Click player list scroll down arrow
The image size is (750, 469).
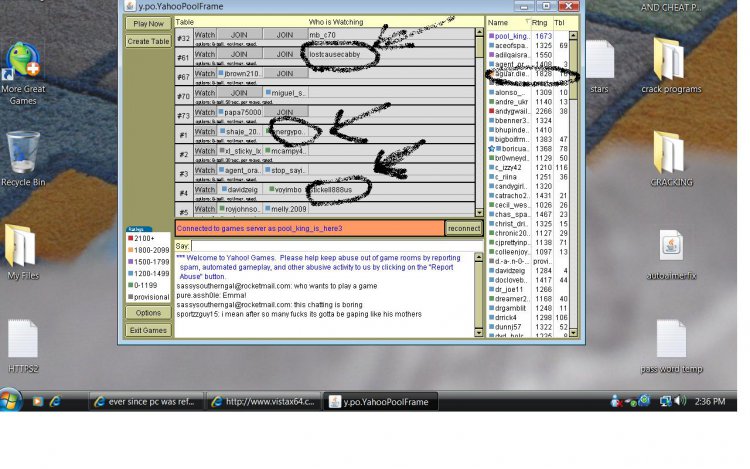pyautogui.click(x=573, y=332)
